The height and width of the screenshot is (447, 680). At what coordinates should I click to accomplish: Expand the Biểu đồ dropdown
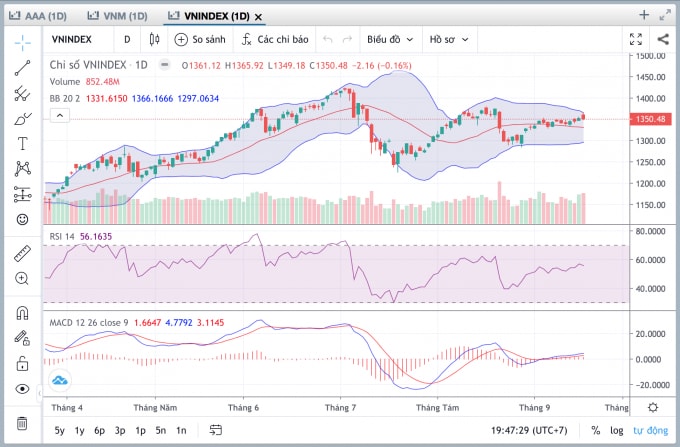click(390, 39)
